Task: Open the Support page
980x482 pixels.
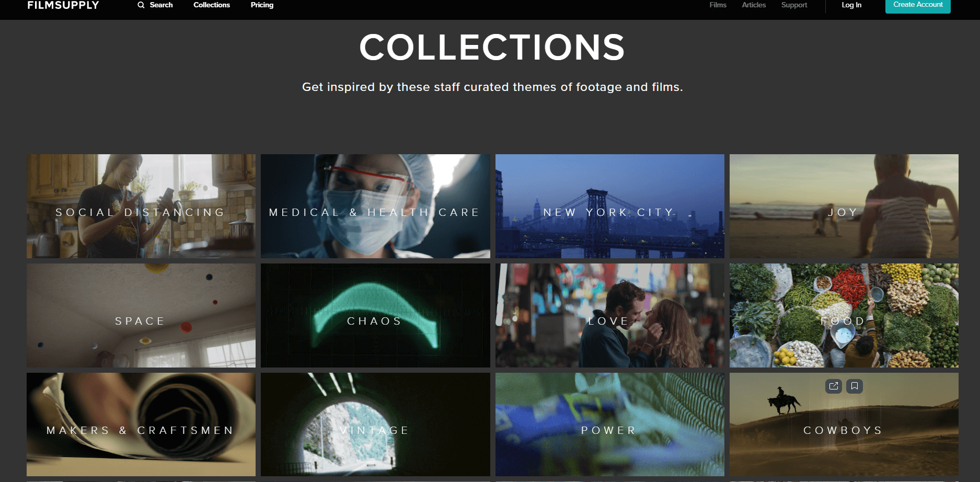Action: pos(794,5)
